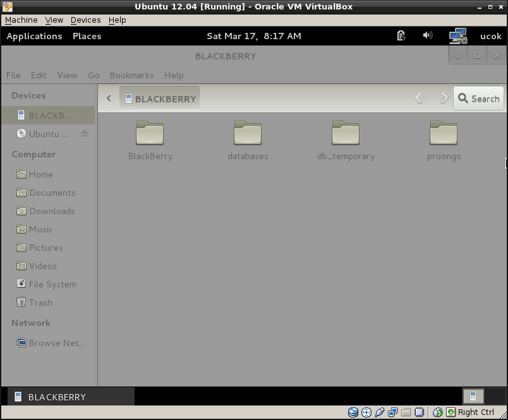
Task: Open File System in sidebar
Action: pyautogui.click(x=48, y=284)
